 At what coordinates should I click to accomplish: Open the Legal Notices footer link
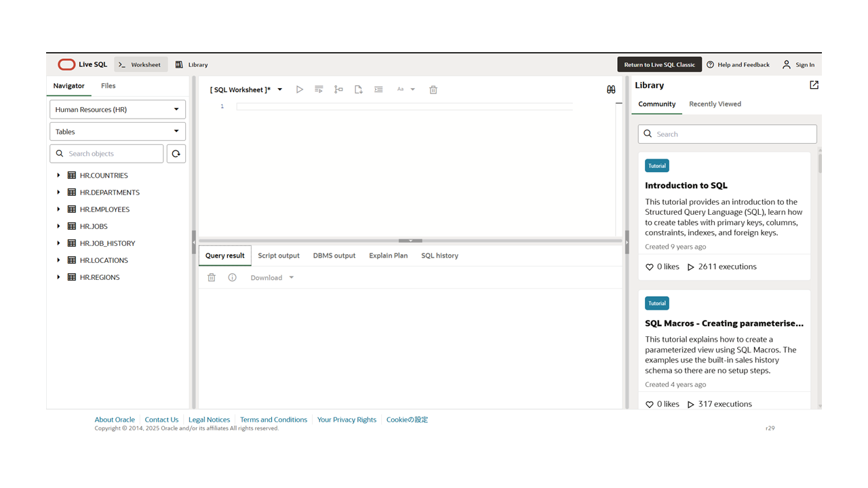(x=209, y=420)
